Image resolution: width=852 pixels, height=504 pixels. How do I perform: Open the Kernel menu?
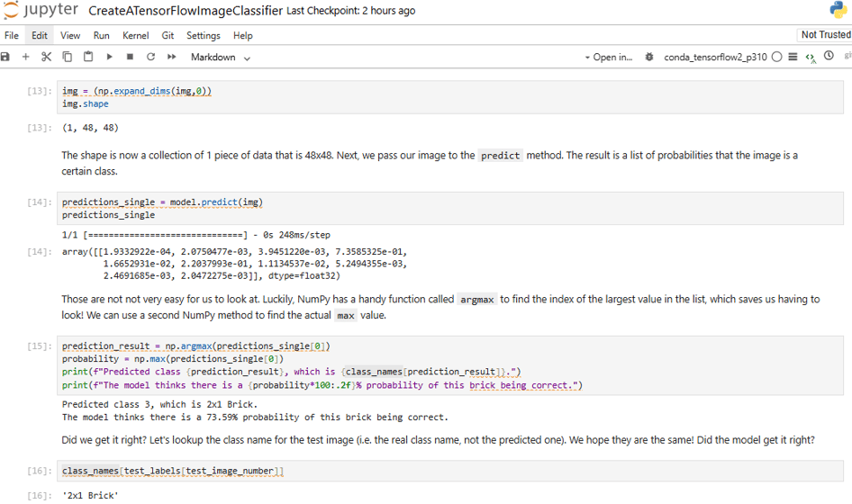135,35
